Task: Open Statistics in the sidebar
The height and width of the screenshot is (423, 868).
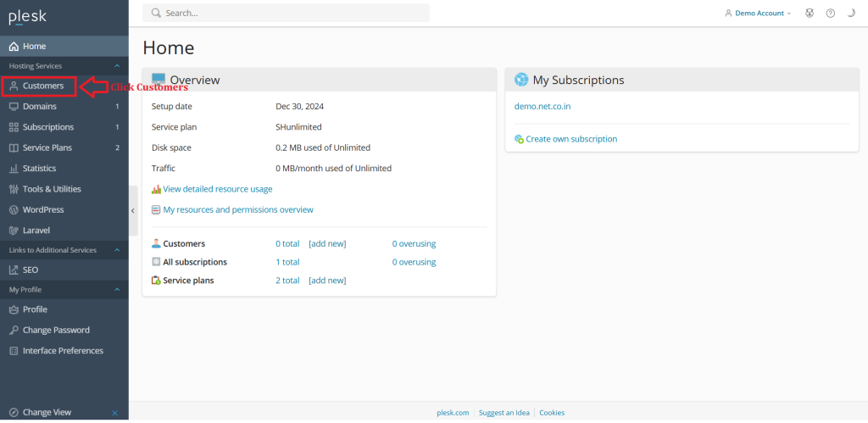Action: point(64,169)
